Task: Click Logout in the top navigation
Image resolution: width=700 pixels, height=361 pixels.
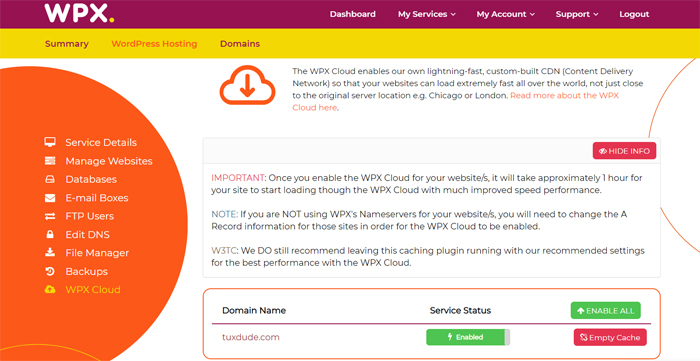Action: click(x=634, y=14)
